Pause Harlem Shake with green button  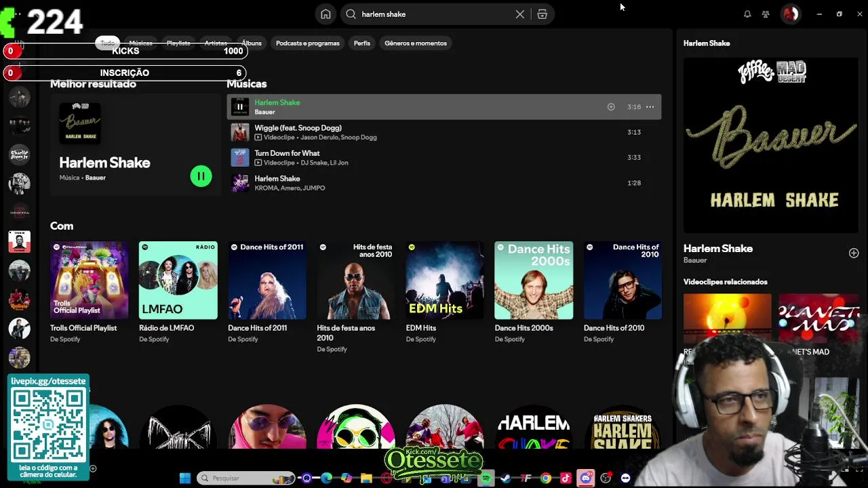pyautogui.click(x=201, y=176)
